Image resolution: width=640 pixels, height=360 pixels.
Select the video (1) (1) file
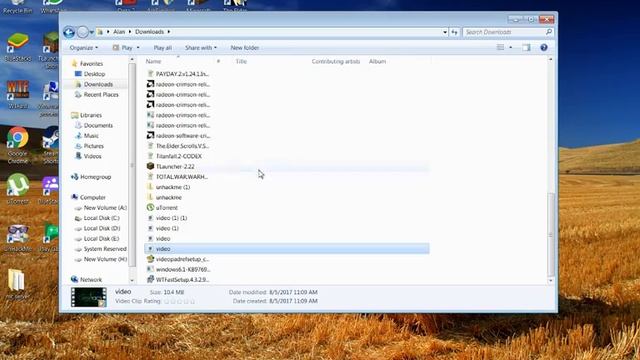click(171, 218)
